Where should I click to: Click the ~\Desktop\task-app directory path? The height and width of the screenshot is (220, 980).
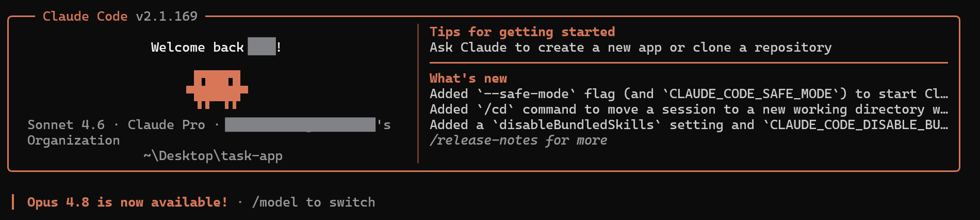pyautogui.click(x=213, y=156)
